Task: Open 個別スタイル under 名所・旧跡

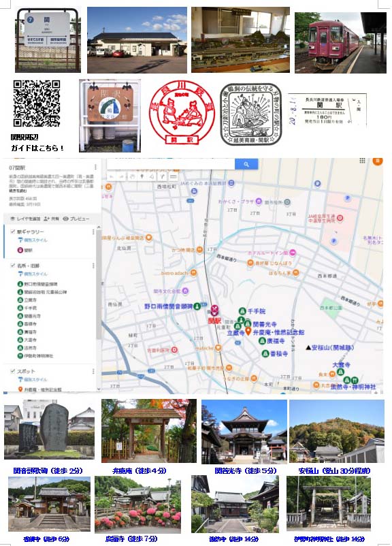Action: tap(33, 274)
